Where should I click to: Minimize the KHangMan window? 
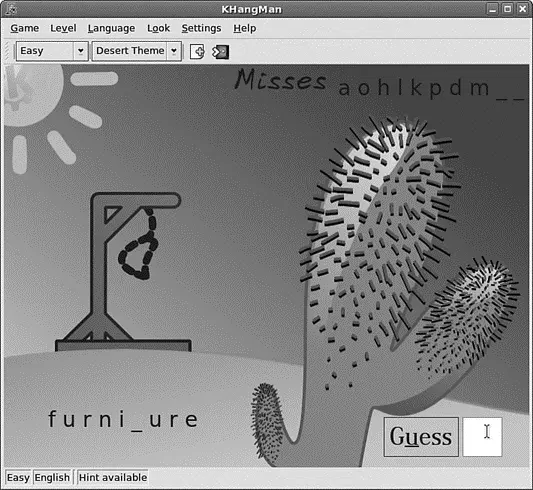click(x=492, y=9)
